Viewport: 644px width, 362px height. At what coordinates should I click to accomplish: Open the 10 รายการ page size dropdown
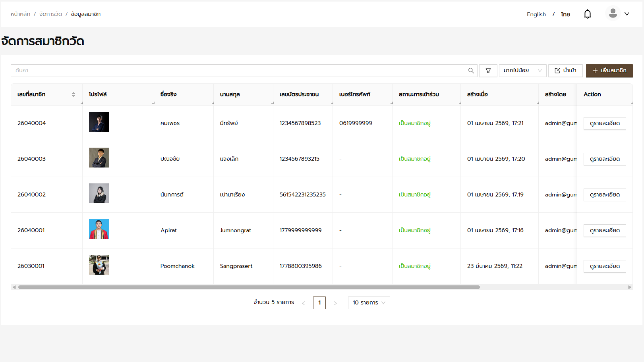click(369, 303)
